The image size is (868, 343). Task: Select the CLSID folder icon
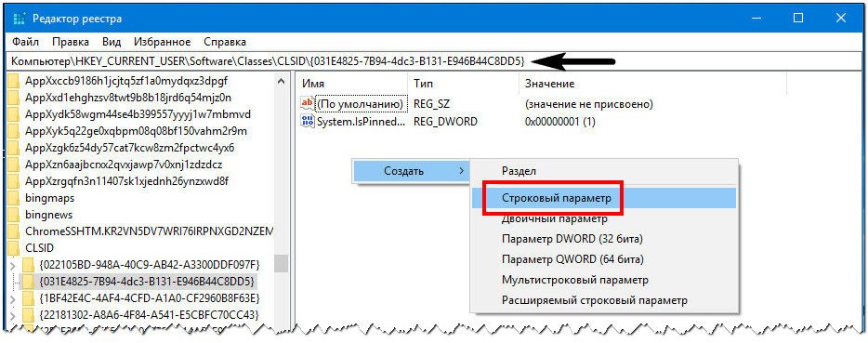click(13, 247)
